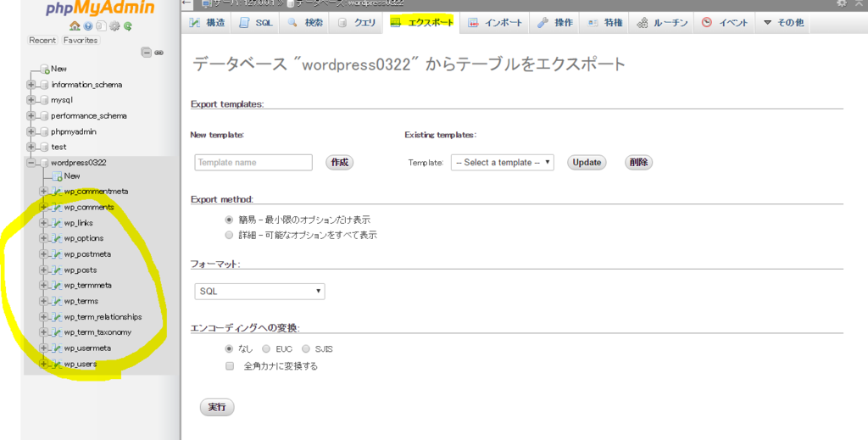Open navigation panel settings gear
Screen dimensions: 868x440
[x=114, y=26]
